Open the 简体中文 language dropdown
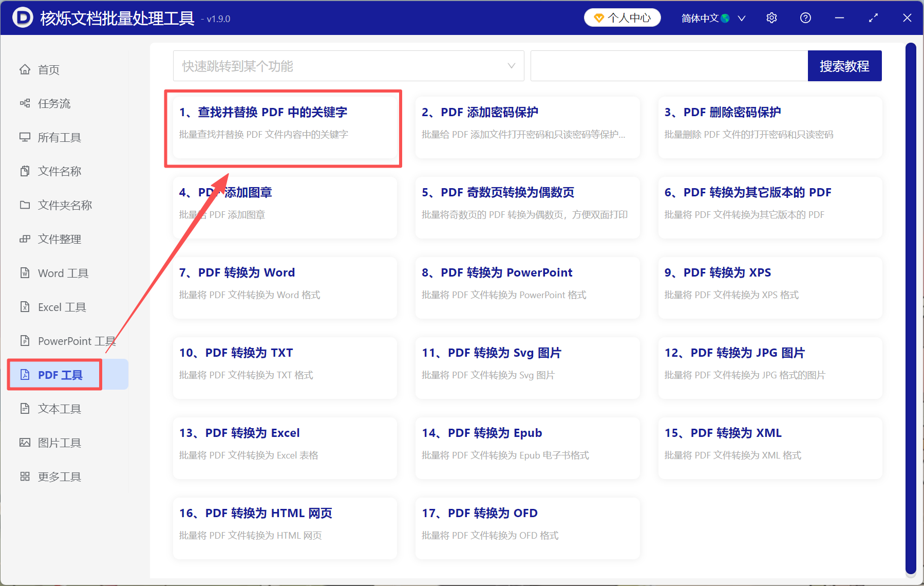The image size is (924, 586). pyautogui.click(x=704, y=17)
